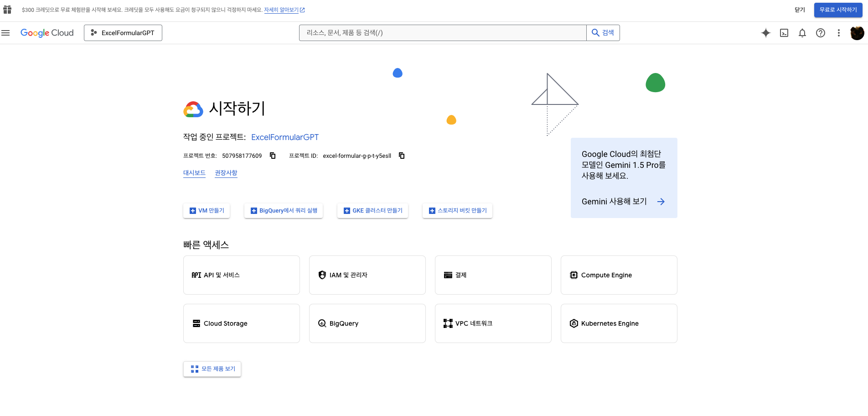Open the VPC 네트워크 card
Image resolution: width=868 pixels, height=416 pixels.
[493, 323]
